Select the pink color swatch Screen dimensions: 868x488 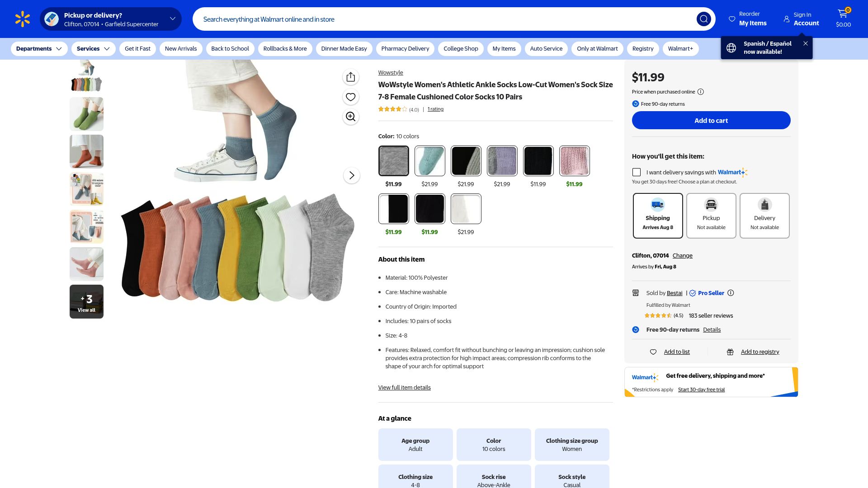(x=575, y=161)
